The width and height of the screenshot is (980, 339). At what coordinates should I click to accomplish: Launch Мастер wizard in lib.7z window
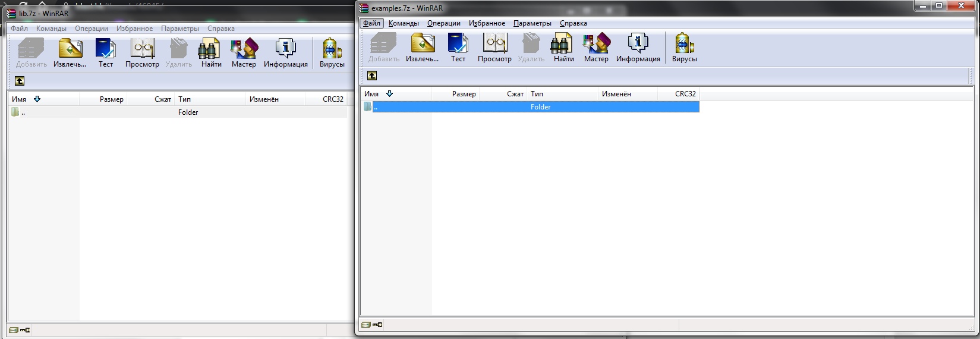click(x=244, y=53)
